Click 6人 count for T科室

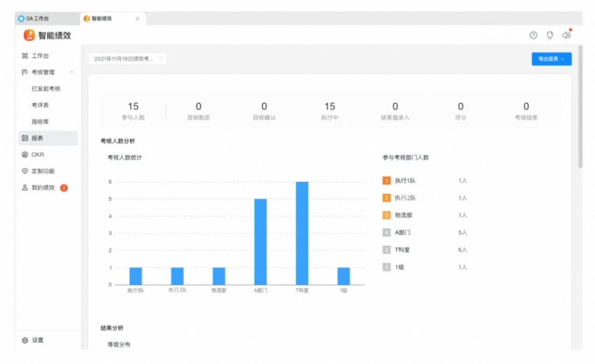pos(462,250)
